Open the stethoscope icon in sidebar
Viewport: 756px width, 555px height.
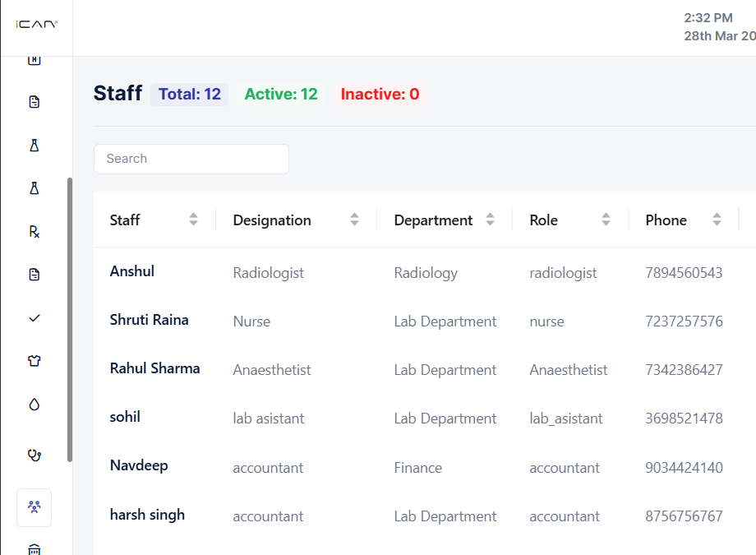[x=34, y=454]
